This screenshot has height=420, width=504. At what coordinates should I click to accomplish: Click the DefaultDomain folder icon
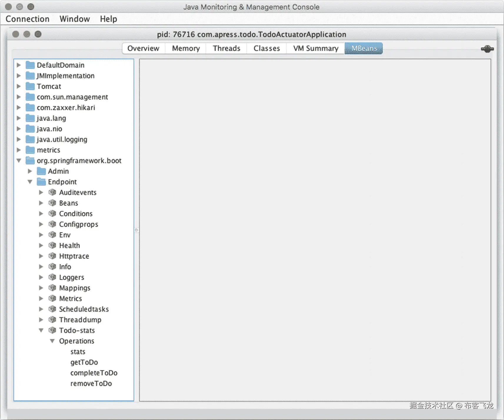click(30, 65)
